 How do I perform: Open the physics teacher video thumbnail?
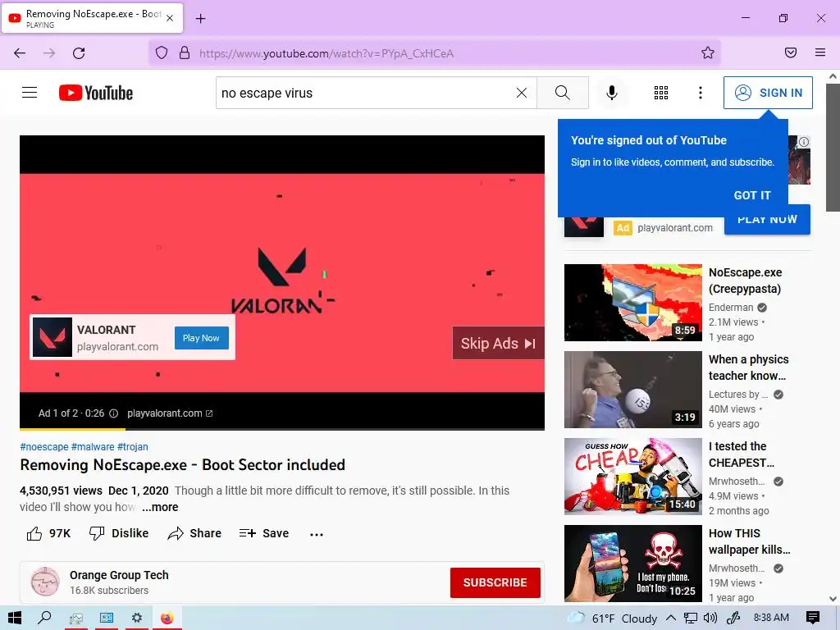click(632, 390)
